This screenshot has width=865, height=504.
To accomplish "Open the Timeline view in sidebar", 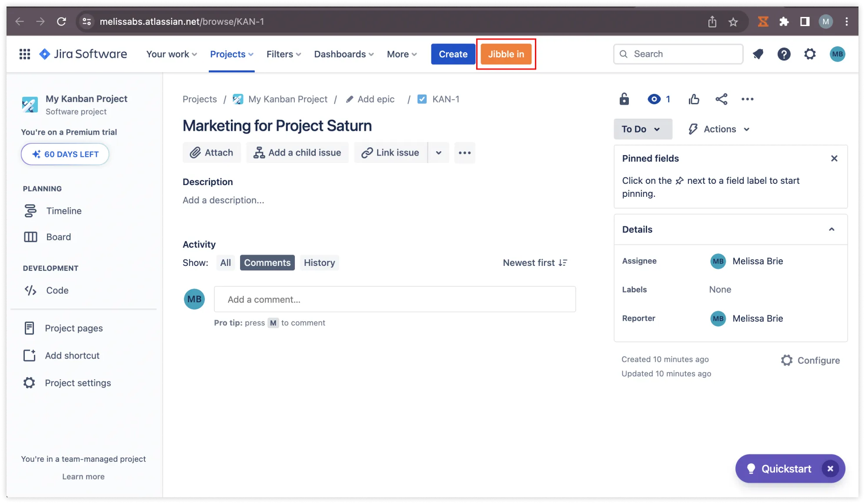I will [x=63, y=211].
